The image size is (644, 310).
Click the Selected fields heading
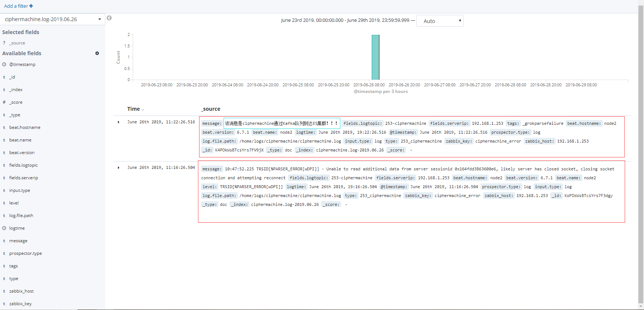21,32
